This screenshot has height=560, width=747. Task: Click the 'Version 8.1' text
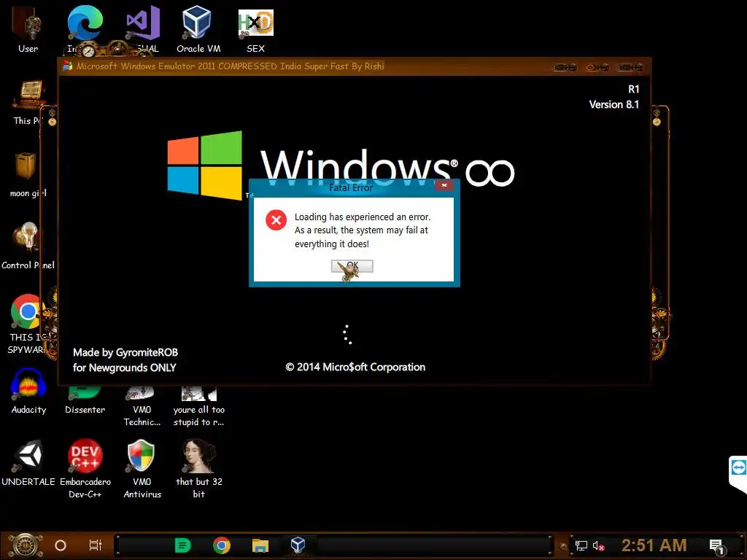coord(614,105)
